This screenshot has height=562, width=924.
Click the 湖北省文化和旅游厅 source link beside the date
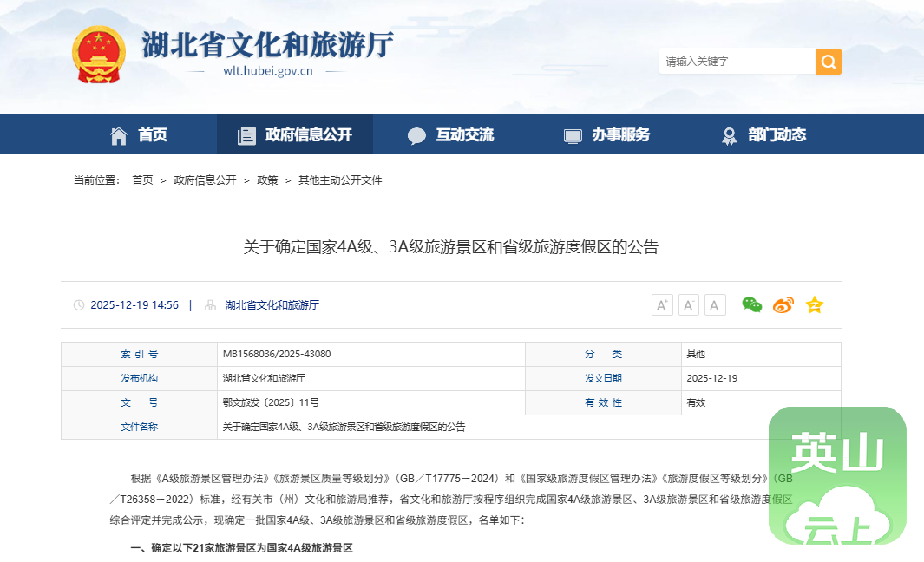tap(272, 305)
